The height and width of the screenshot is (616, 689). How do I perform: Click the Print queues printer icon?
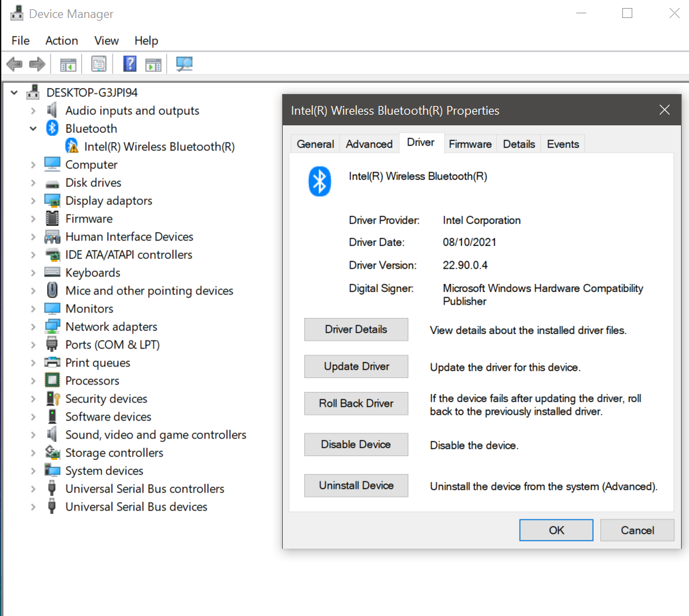52,362
